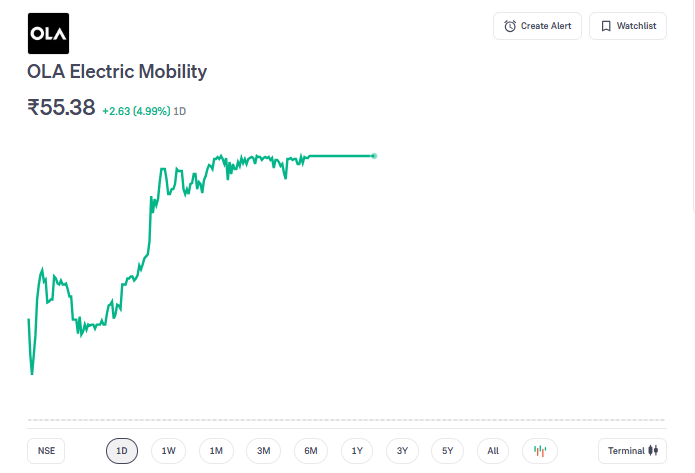Click the bookmark icon in Watchlist
The height and width of the screenshot is (473, 695).
606,26
